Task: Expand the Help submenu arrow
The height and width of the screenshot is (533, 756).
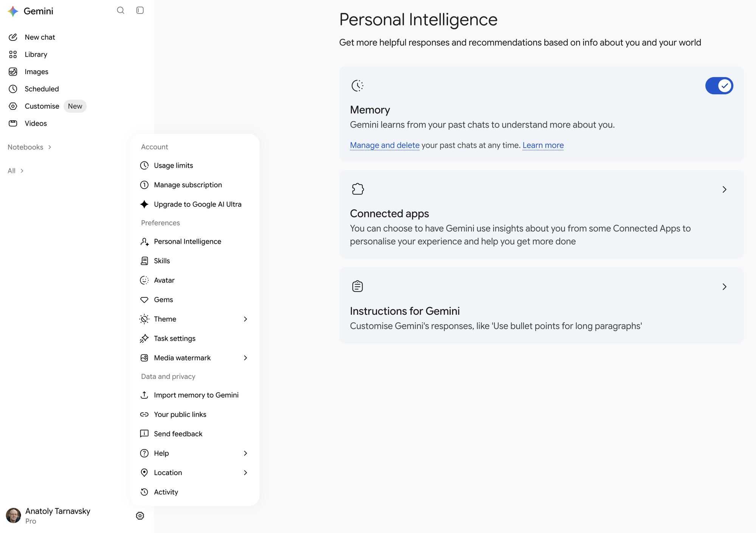Action: coord(245,453)
